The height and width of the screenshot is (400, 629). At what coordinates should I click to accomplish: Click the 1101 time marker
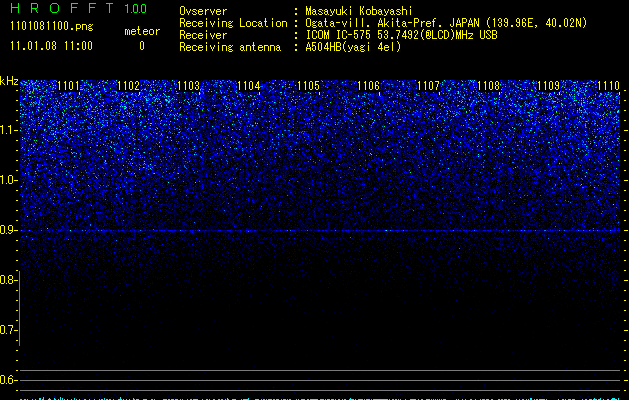[69, 86]
